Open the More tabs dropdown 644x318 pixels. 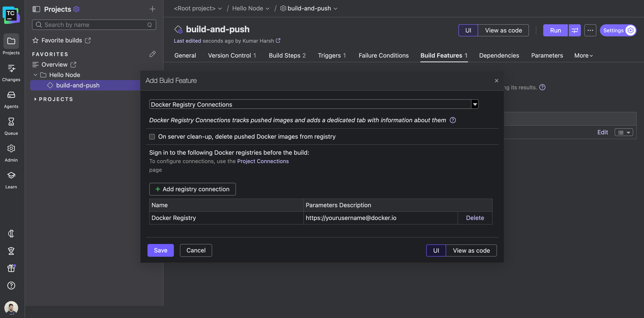click(x=583, y=55)
